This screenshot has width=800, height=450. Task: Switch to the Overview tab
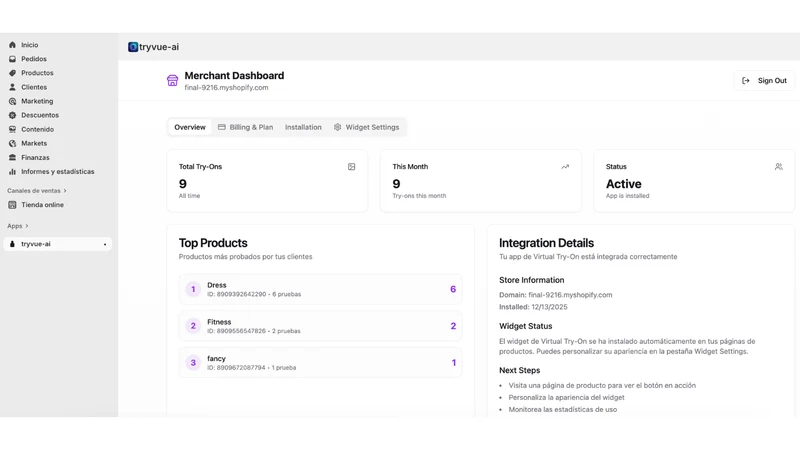(x=190, y=127)
